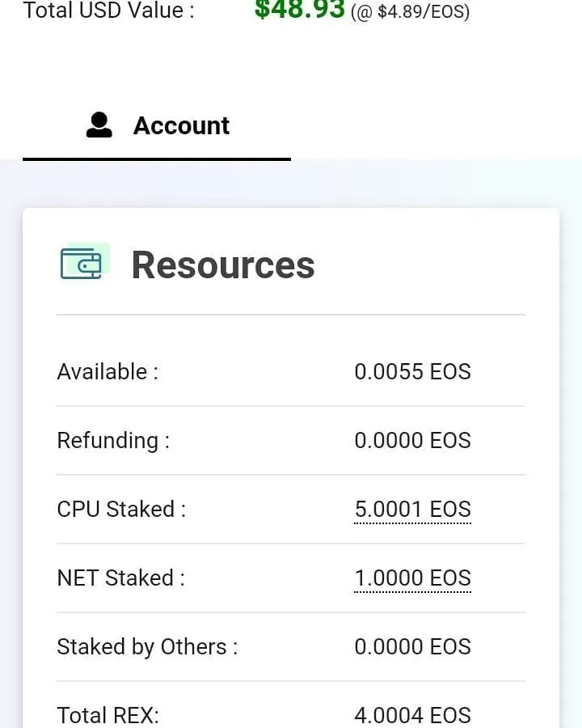The image size is (582, 728).
Task: Click the @ $4.89/EOS price text
Action: point(411,11)
